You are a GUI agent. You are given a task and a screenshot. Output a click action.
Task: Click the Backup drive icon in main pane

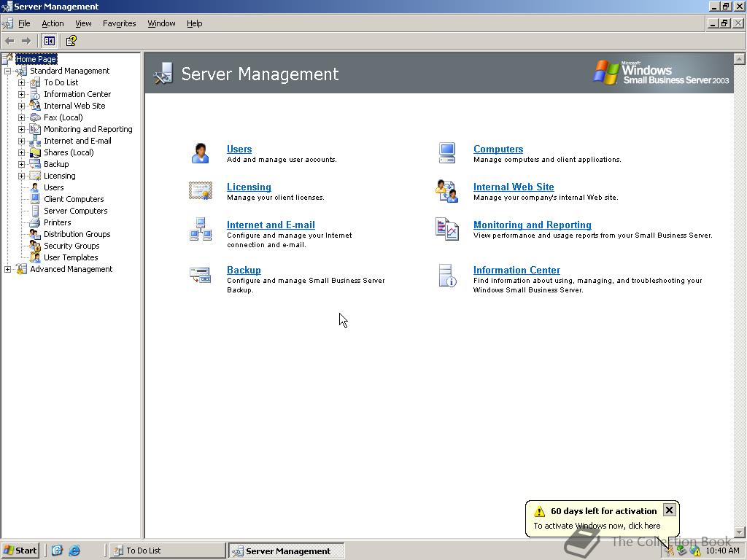coord(200,275)
